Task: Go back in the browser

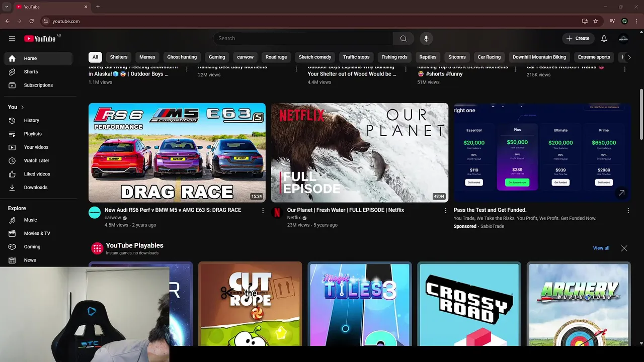Action: tap(7, 21)
